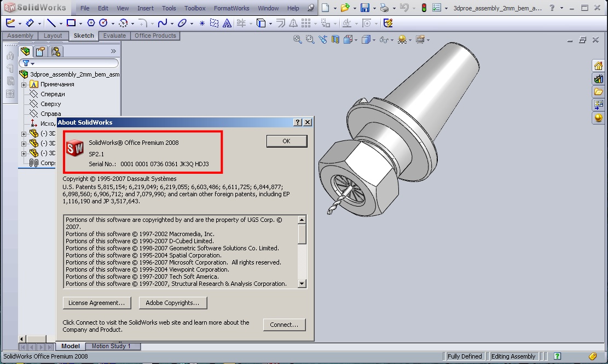Click the License Agreement button

tap(97, 303)
